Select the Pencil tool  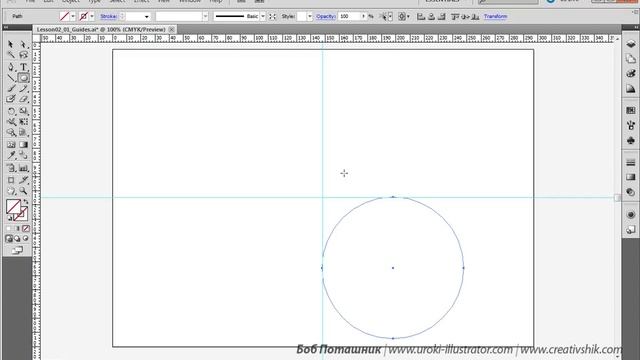pos(24,89)
